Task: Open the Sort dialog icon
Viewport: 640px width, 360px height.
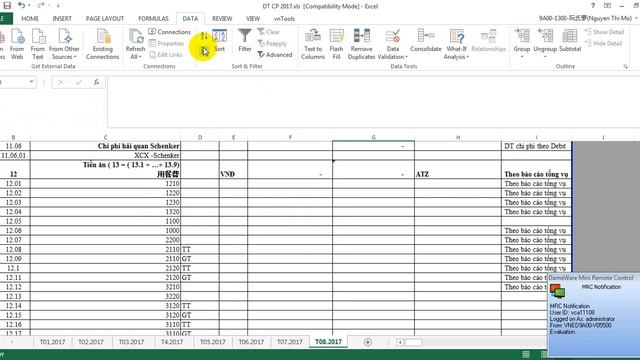Action: click(x=220, y=40)
